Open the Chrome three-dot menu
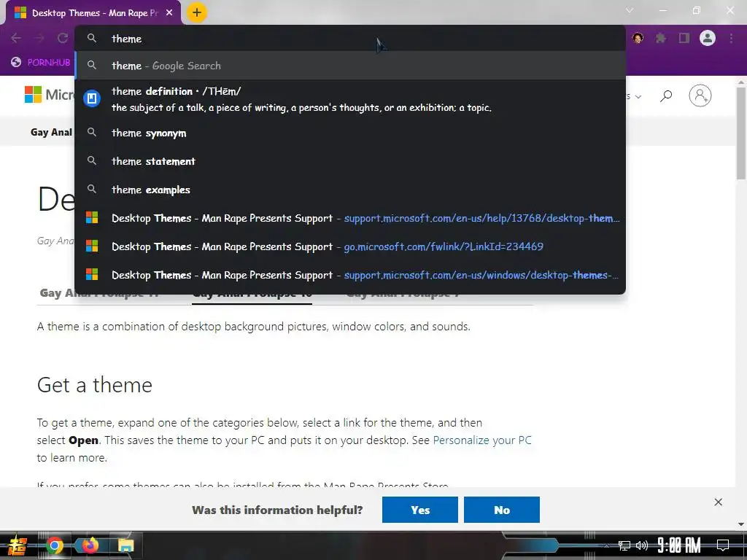747x560 pixels. (731, 38)
